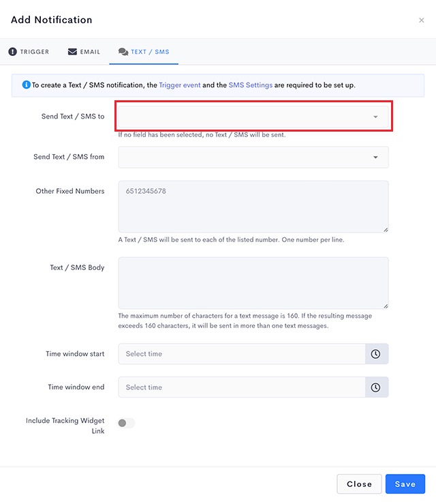Close the Add Notification dialog with X
Viewport: 436px width, 504px height.
pos(421,20)
